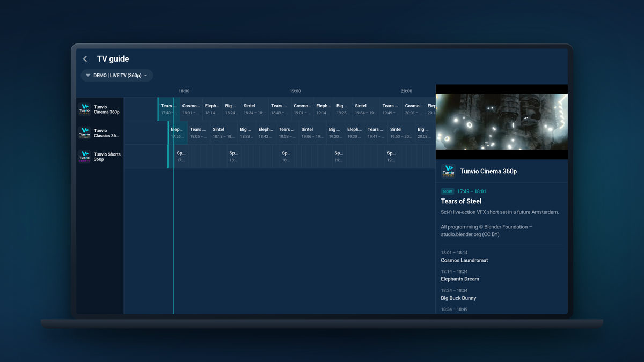Select the Eleph program starting 19:30
The height and width of the screenshot is (362, 644).
[x=354, y=132]
